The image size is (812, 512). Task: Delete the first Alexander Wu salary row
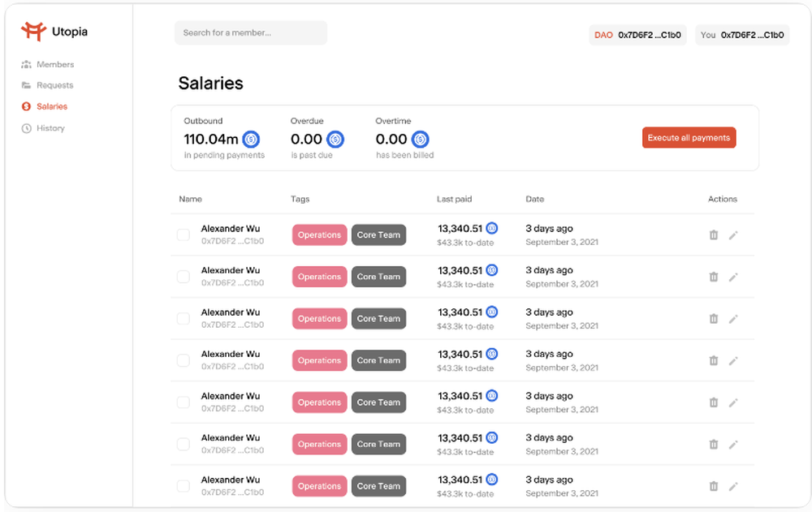pyautogui.click(x=714, y=234)
